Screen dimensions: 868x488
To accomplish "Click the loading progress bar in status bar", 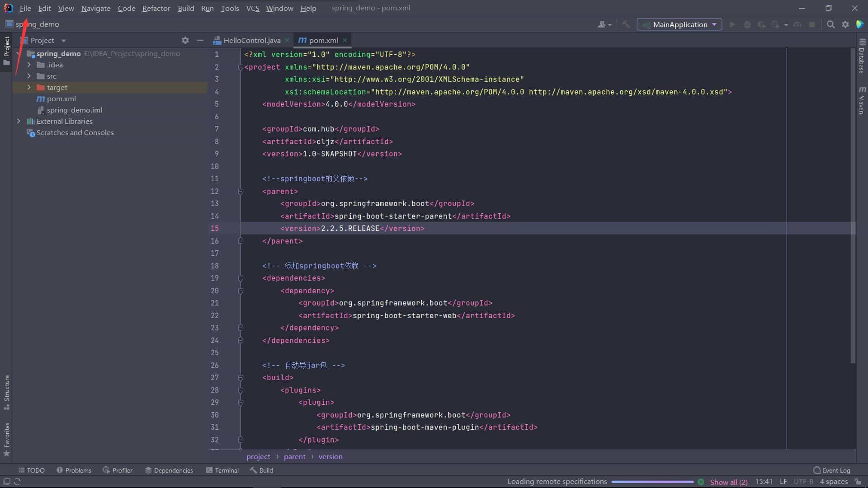I will (x=652, y=482).
